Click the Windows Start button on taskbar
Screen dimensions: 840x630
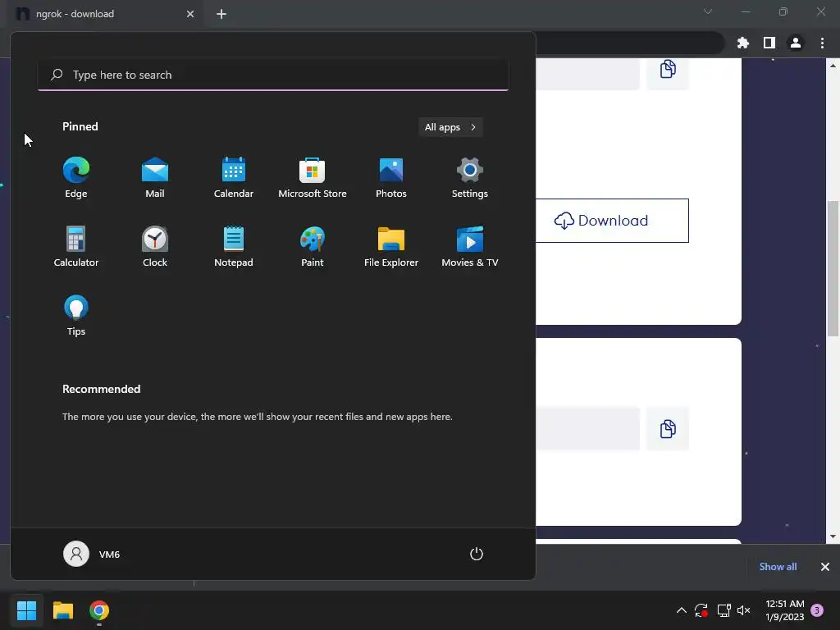26,610
